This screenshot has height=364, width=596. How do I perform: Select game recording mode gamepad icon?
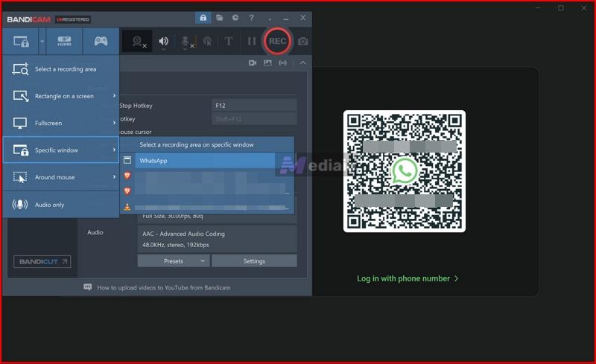click(x=101, y=41)
